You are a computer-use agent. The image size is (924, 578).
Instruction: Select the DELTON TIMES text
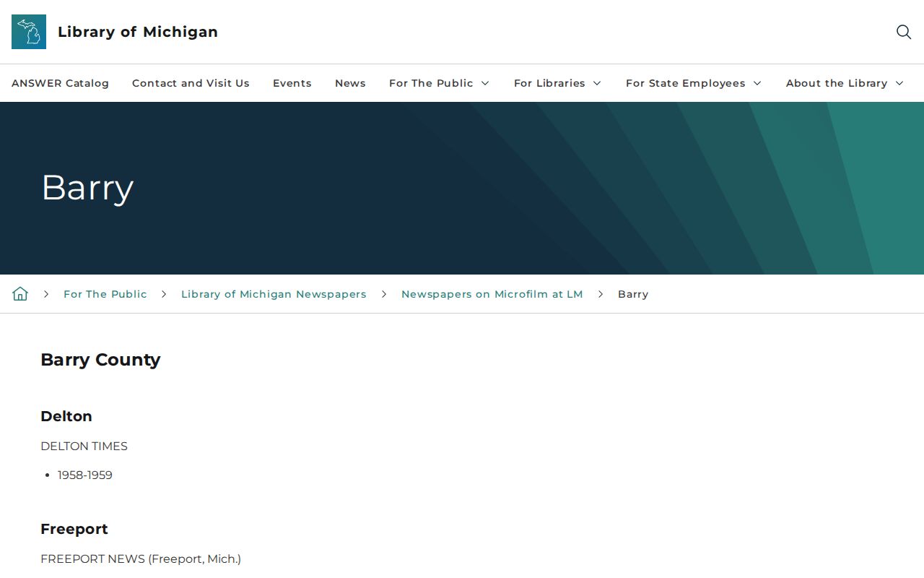click(84, 447)
